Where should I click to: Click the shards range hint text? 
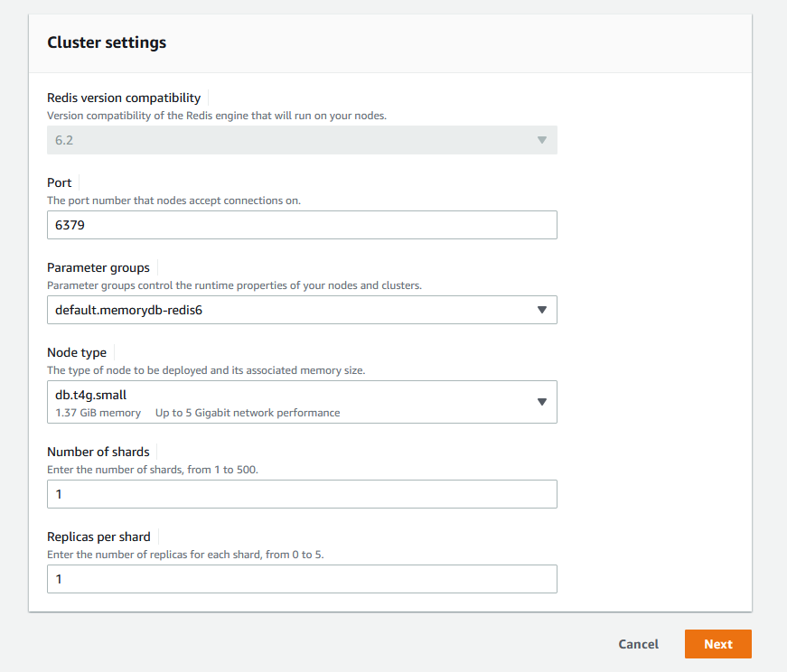click(153, 470)
